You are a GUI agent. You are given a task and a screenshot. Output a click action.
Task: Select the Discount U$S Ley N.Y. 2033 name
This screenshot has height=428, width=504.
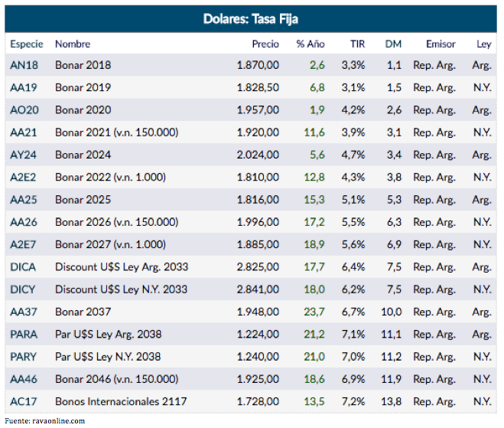point(121,289)
